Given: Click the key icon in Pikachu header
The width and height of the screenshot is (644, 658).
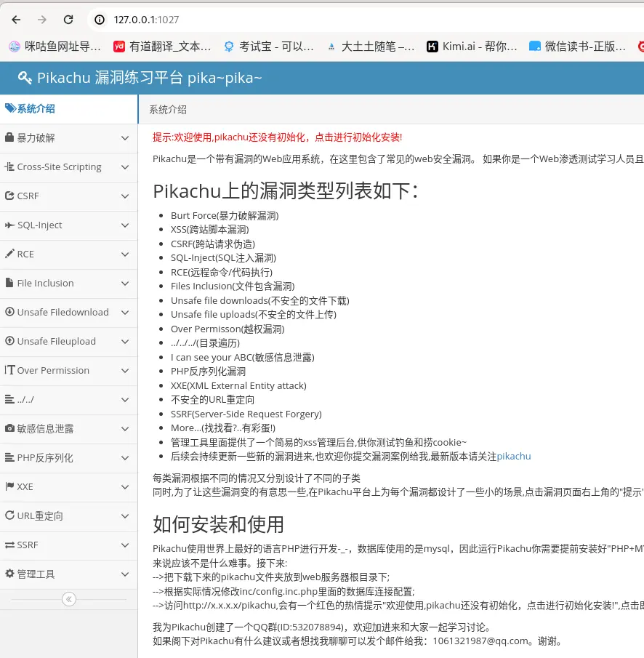Looking at the screenshot, I should [25, 78].
